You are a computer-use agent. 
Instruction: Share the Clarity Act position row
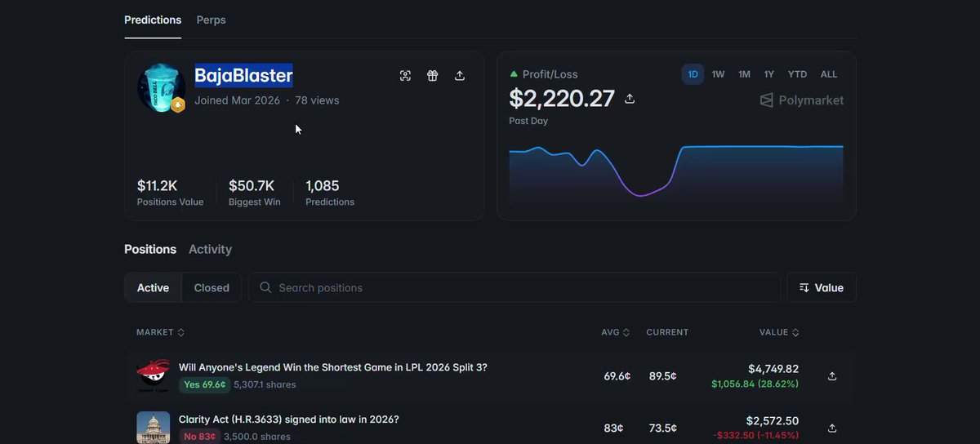point(832,428)
